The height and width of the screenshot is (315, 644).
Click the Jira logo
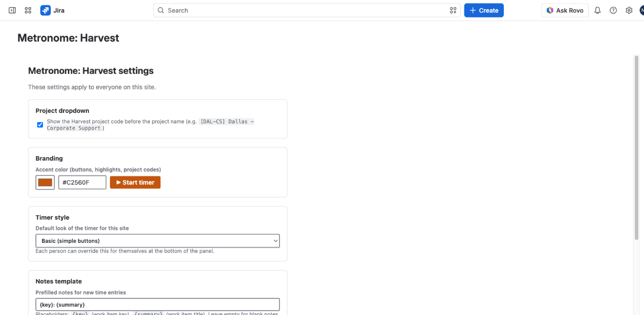[x=52, y=10]
